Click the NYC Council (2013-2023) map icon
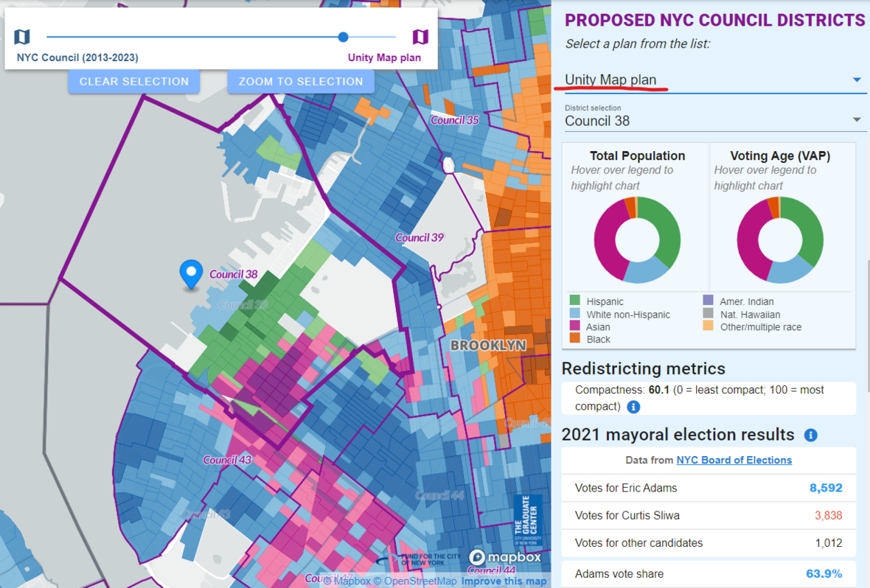 tap(21, 37)
